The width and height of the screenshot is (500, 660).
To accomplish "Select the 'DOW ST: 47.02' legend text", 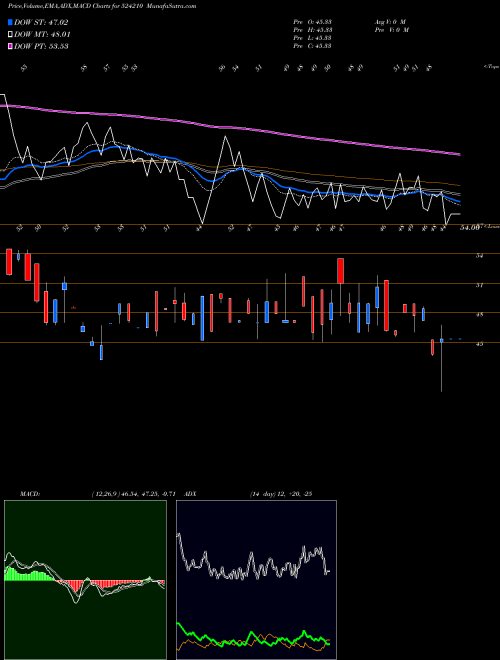I will tap(41, 22).
